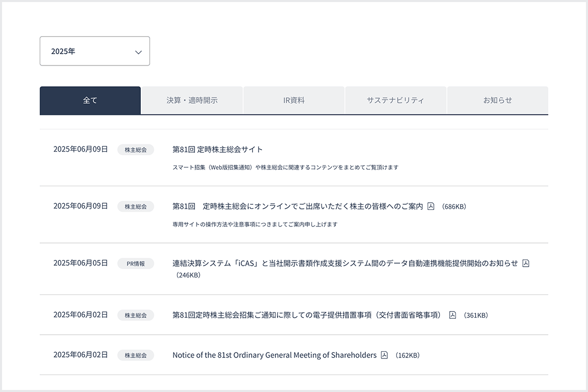This screenshot has width=588, height=392.
Task: Click 株主総会 tag on オンライン出席 ご案内 row
Action: click(x=136, y=206)
